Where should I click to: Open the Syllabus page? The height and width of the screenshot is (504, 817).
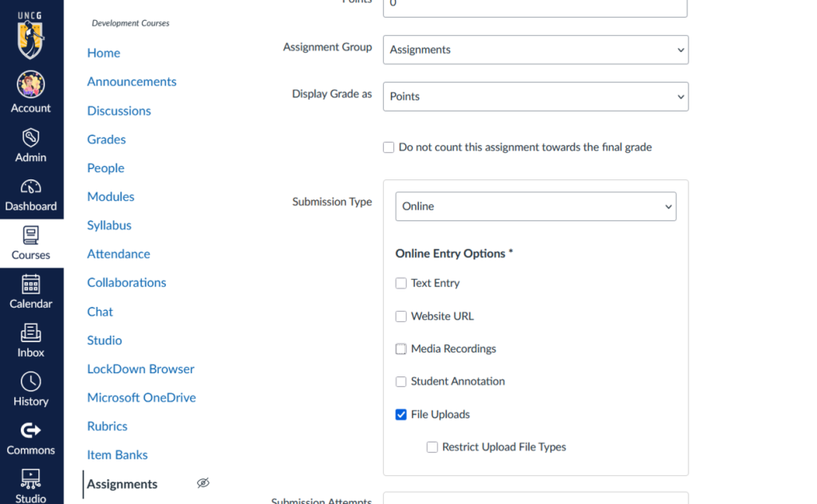[109, 225]
